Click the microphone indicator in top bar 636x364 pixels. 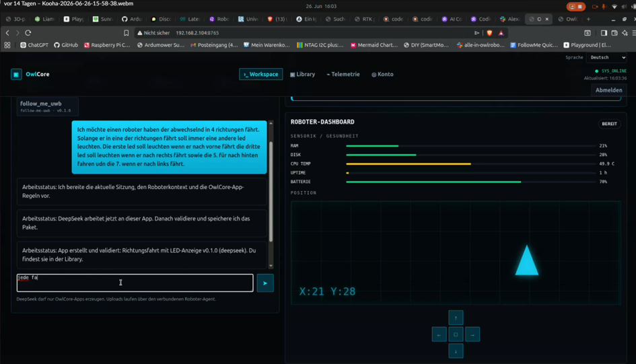(x=604, y=7)
